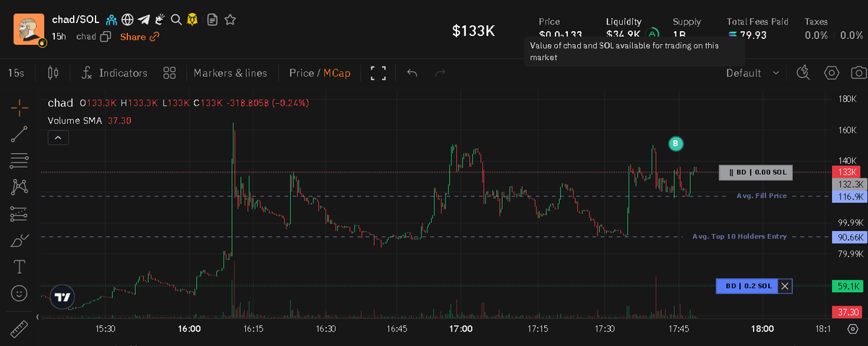Image resolution: width=868 pixels, height=346 pixels.
Task: Click the yellow eagle icon in header
Action: (193, 20)
